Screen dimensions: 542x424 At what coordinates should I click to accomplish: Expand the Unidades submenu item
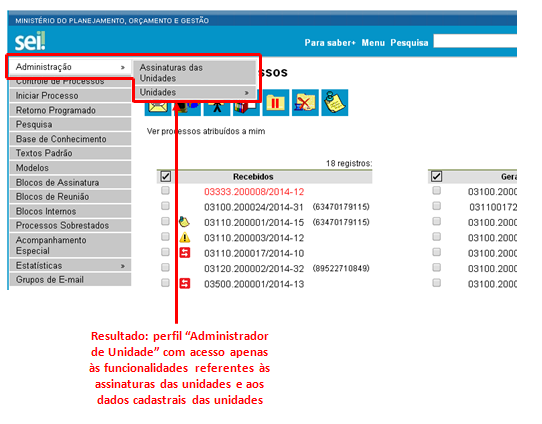194,93
